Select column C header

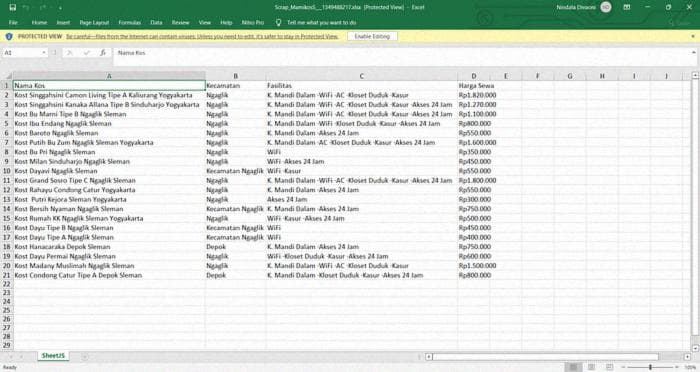click(362, 76)
